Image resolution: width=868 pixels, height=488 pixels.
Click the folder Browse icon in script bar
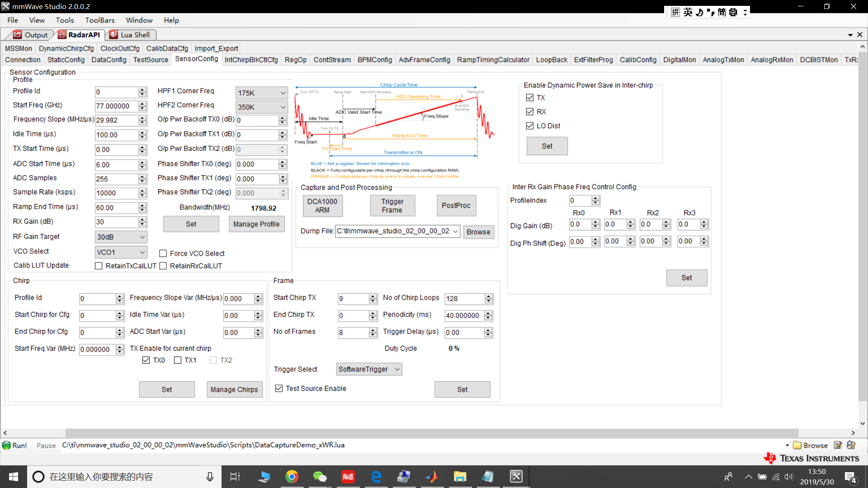click(797, 445)
